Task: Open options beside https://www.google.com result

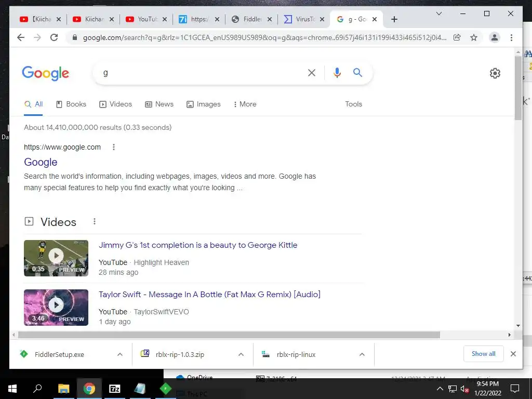Action: point(114,147)
